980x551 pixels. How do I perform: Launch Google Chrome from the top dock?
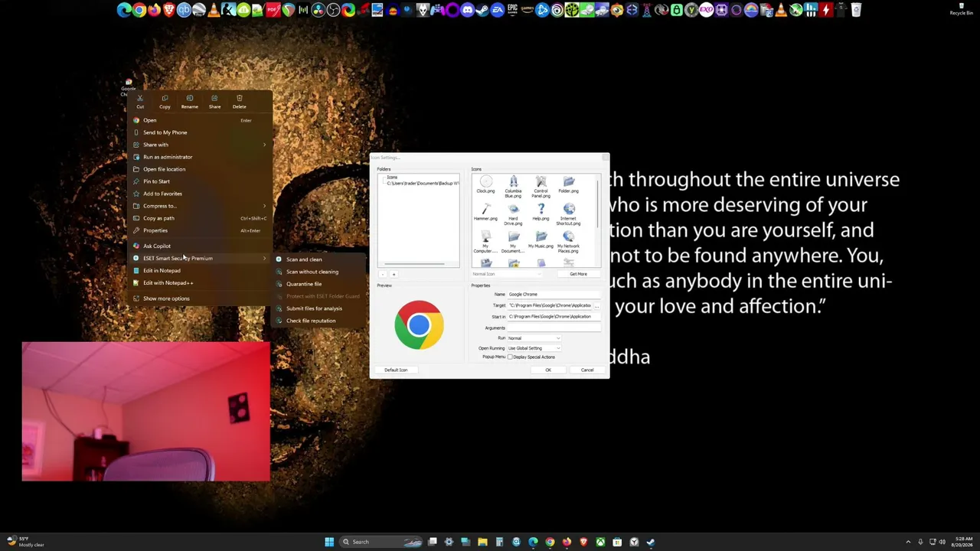point(139,10)
